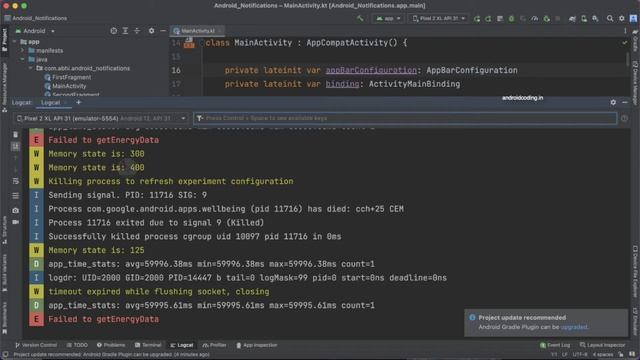Click 'Memory state is: 125' log line
Screen dimensions: 640x360
click(96, 250)
